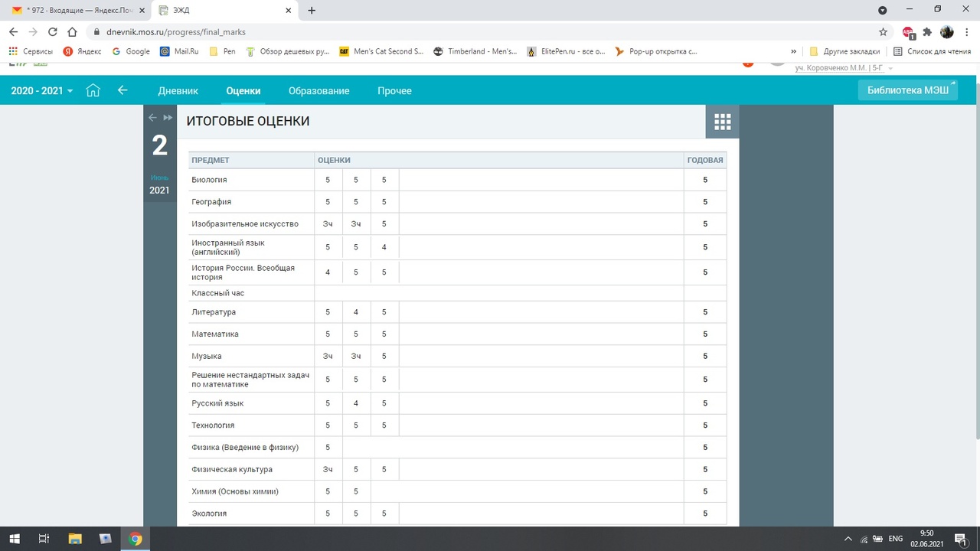Click the back arrow in teal navbar

pos(122,90)
